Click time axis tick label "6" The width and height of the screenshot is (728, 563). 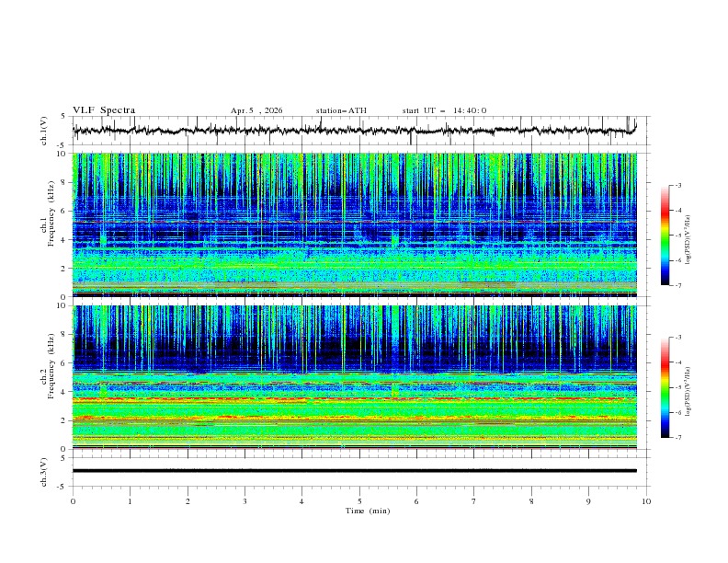point(417,501)
